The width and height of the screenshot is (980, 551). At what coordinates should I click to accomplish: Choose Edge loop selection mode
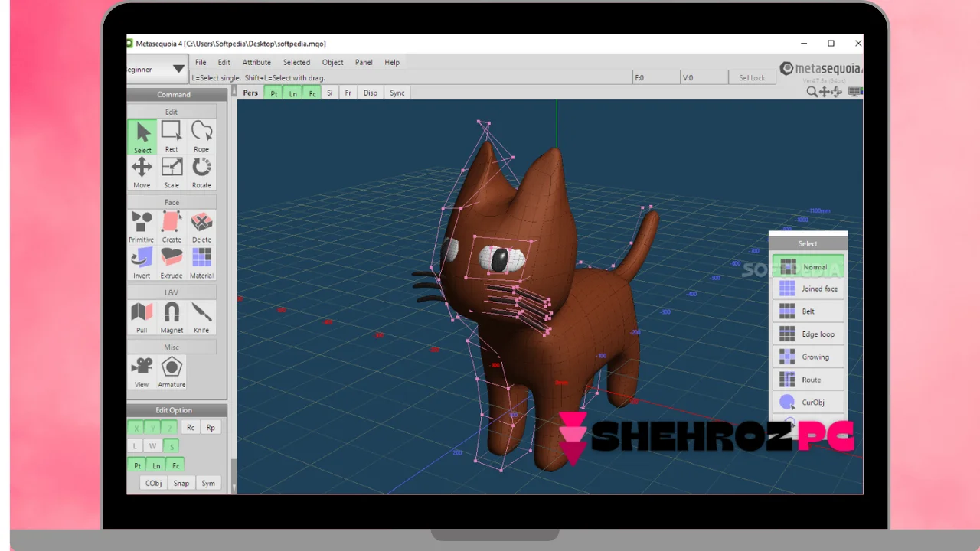pos(808,334)
